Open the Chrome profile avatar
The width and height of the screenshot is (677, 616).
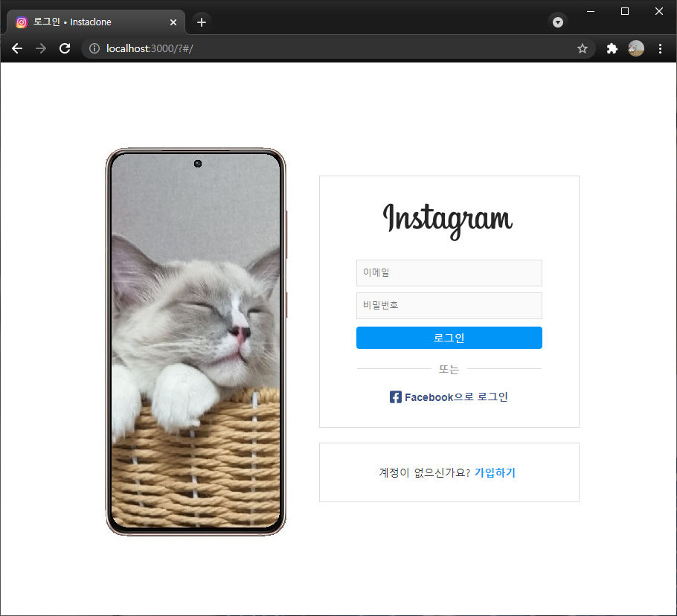[x=636, y=48]
